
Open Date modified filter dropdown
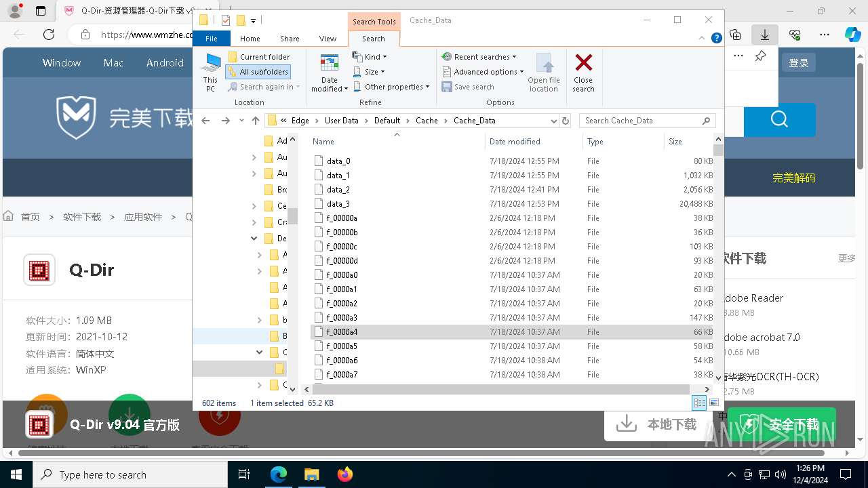pos(330,73)
